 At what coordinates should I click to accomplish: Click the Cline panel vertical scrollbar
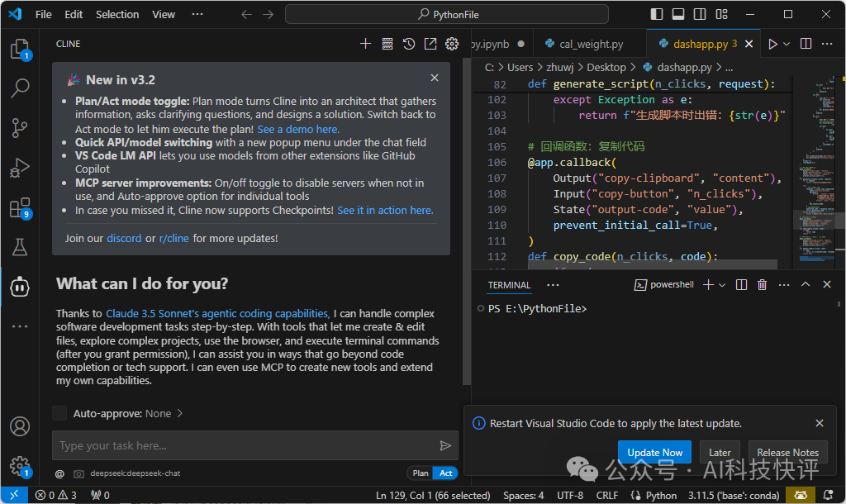[x=467, y=221]
